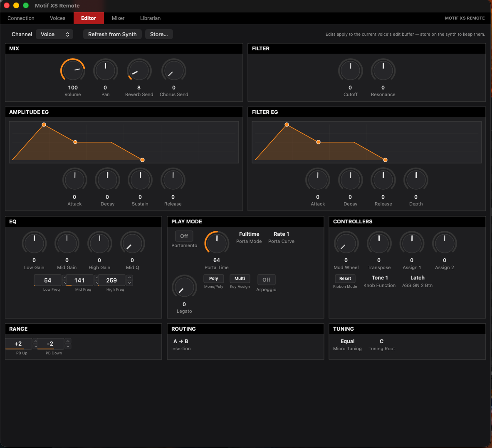The height and width of the screenshot is (448, 492).
Task: Switch to the Mixer tab
Action: (x=118, y=18)
